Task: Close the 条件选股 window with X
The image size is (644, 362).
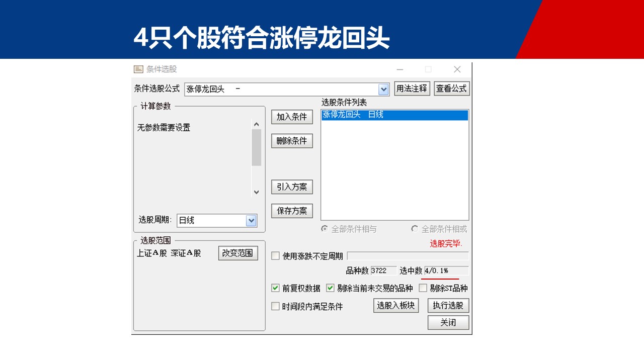Action: [457, 69]
